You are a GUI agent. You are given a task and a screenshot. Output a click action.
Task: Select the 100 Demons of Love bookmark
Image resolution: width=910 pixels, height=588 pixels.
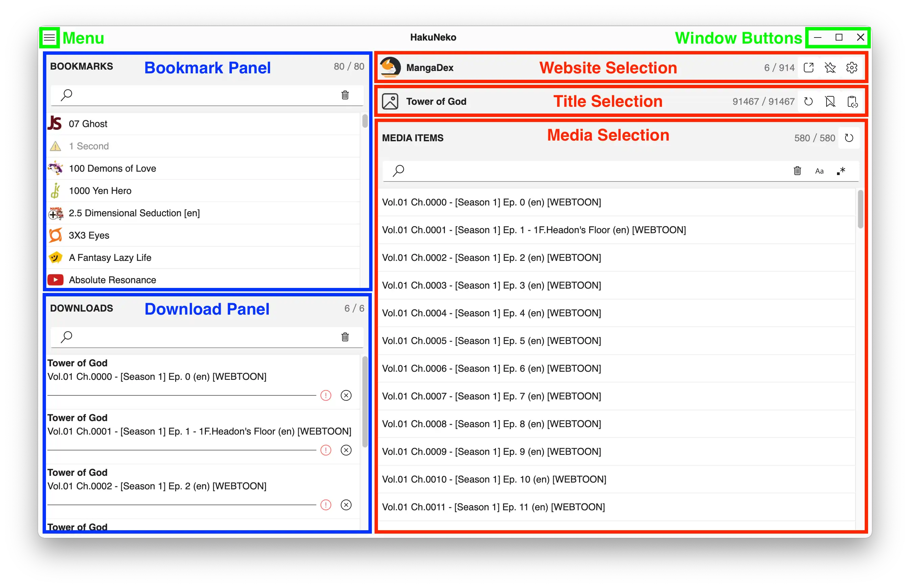tap(112, 168)
